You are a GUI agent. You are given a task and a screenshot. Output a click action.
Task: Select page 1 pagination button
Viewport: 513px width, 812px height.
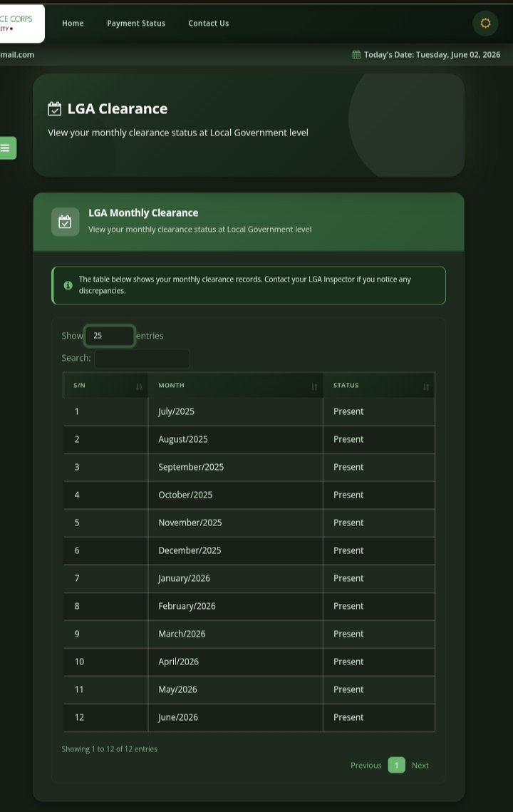(x=397, y=766)
